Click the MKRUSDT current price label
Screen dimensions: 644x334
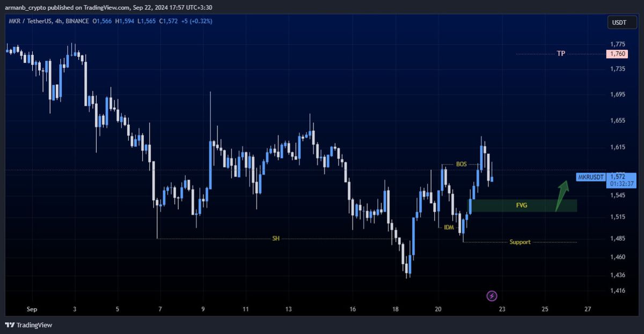tap(591, 177)
